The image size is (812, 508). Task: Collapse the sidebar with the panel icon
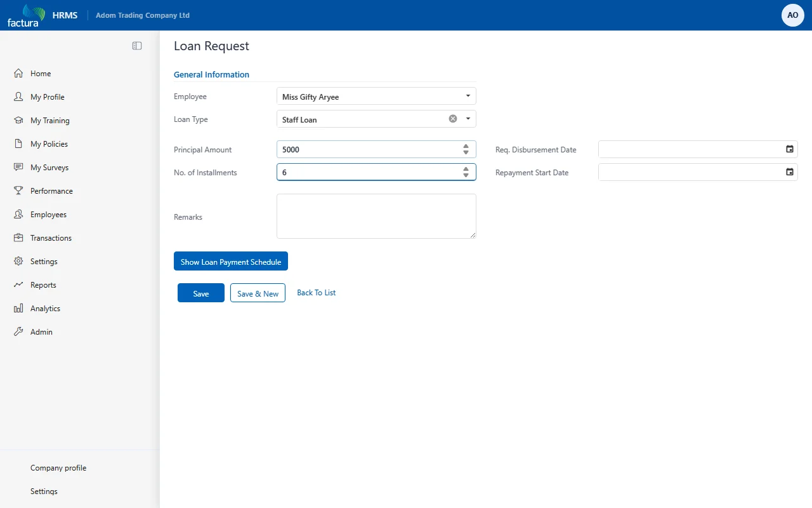(137, 46)
